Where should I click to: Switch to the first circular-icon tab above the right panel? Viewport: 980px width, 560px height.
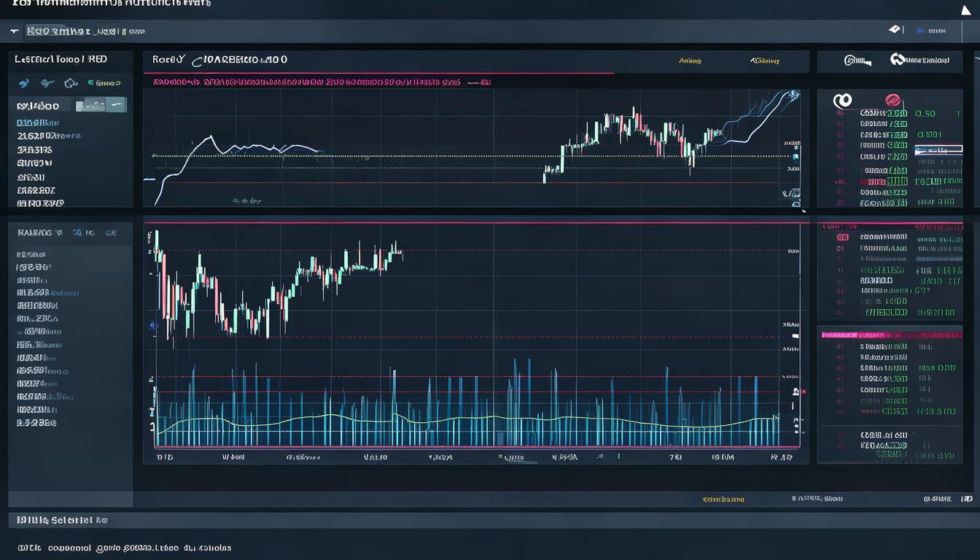tap(857, 61)
